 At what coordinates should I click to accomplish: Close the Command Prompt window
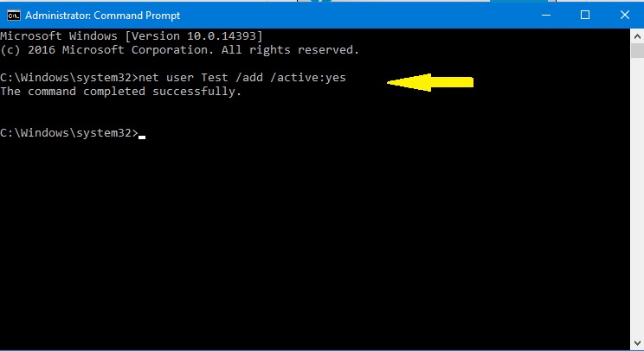[623, 15]
